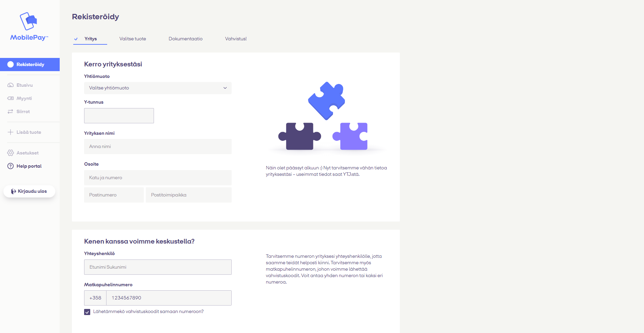
Task: Toggle the vahvistuskoodit samaan numeroon checkbox
Action: (x=87, y=312)
